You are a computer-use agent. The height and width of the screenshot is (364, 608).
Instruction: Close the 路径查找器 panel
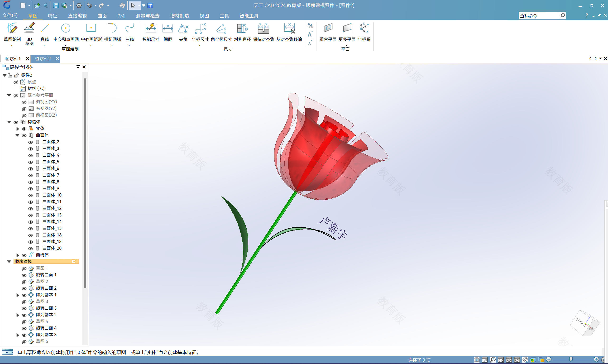[84, 67]
